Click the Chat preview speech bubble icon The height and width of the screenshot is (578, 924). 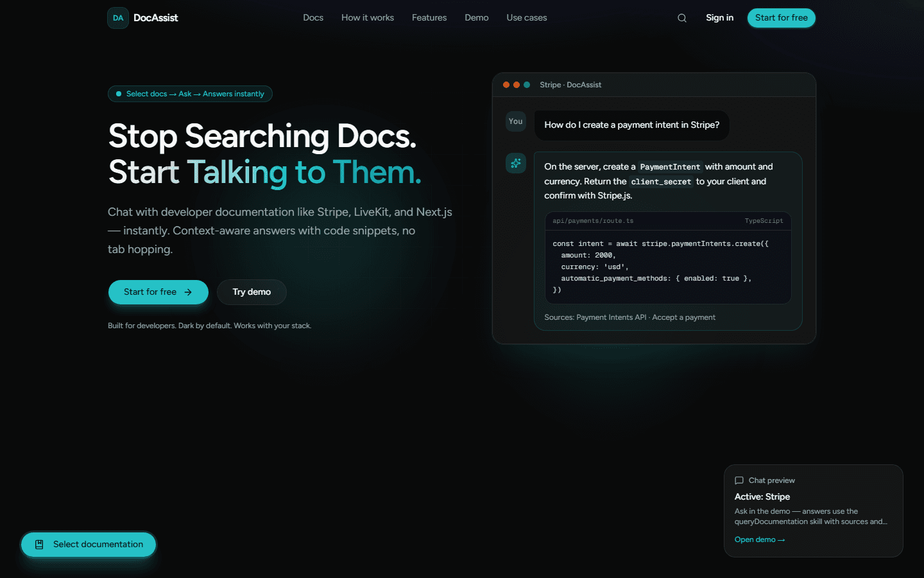coord(739,480)
